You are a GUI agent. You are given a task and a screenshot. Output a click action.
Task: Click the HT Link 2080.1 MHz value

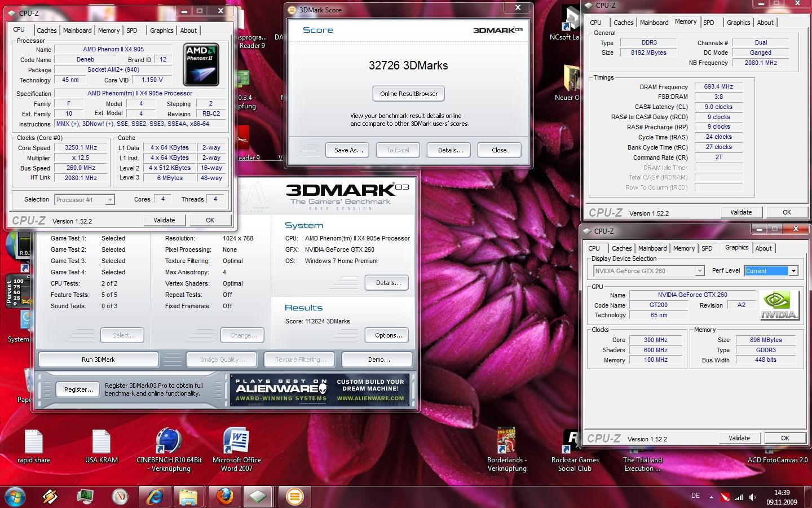click(x=81, y=178)
